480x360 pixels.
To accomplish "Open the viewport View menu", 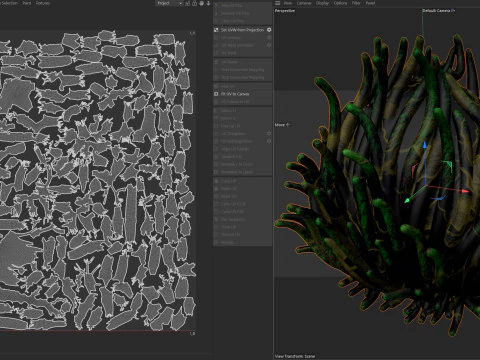I will point(288,3).
